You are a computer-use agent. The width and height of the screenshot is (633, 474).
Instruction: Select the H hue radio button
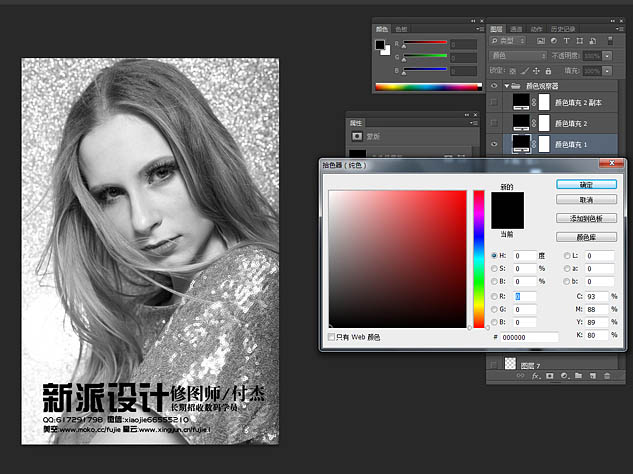click(x=494, y=256)
